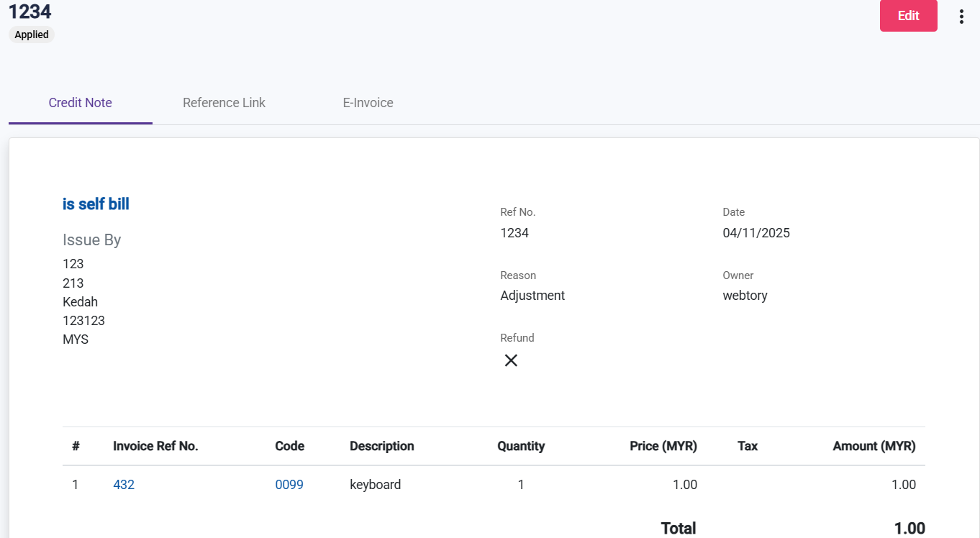Viewport: 980px width, 538px height.
Task: Click the Ref No. value 1234
Action: click(x=514, y=233)
